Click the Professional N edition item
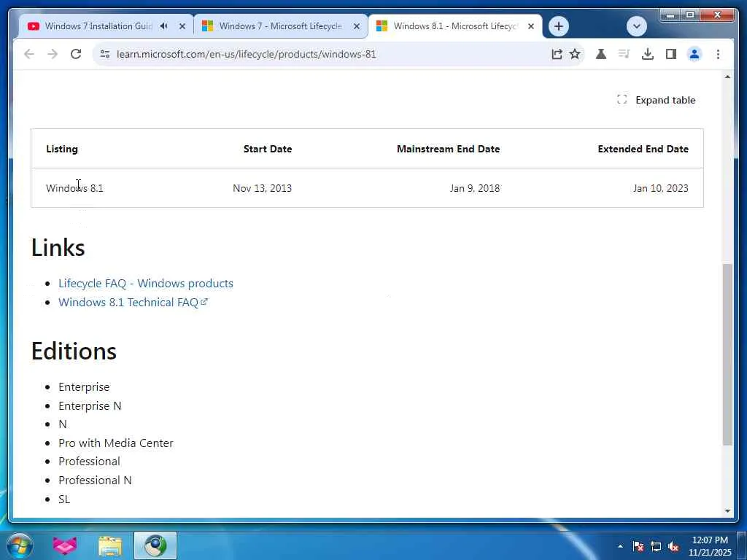 point(95,480)
